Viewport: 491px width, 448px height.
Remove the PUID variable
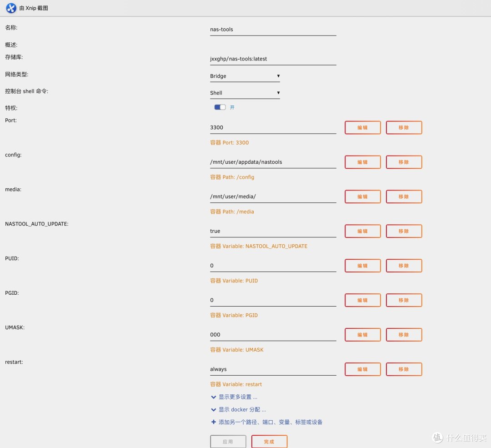(x=404, y=266)
